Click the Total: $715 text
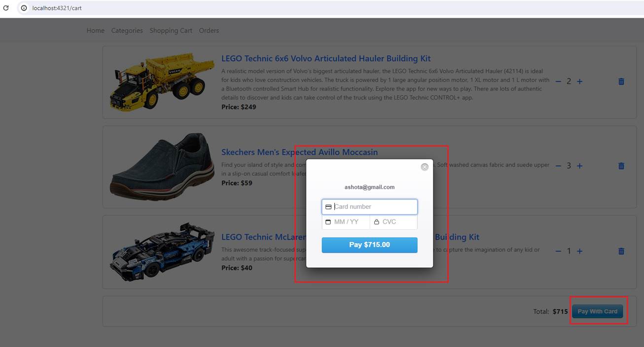The image size is (644, 347). pos(550,312)
